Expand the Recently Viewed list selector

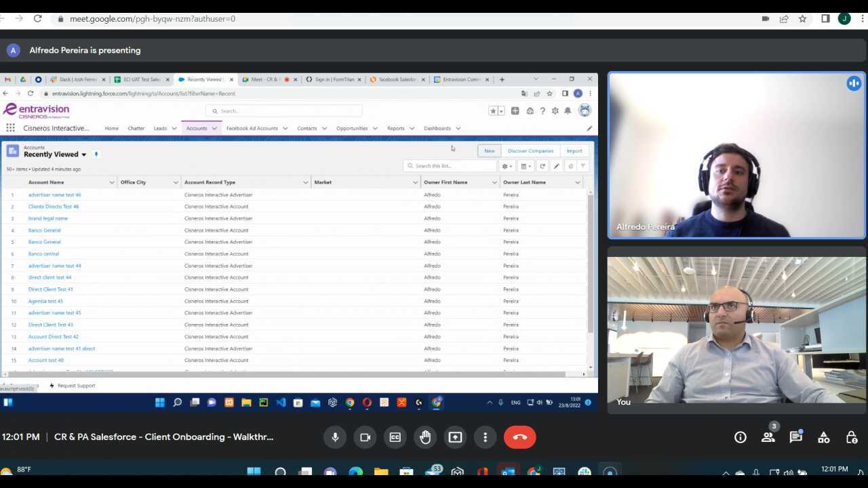click(x=83, y=154)
